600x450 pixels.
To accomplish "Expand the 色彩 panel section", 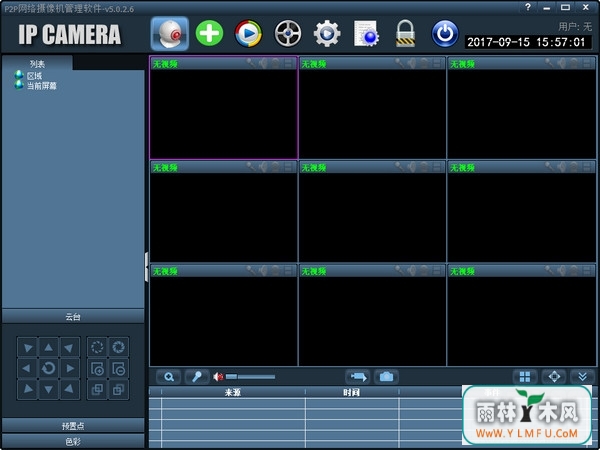I will (x=73, y=442).
